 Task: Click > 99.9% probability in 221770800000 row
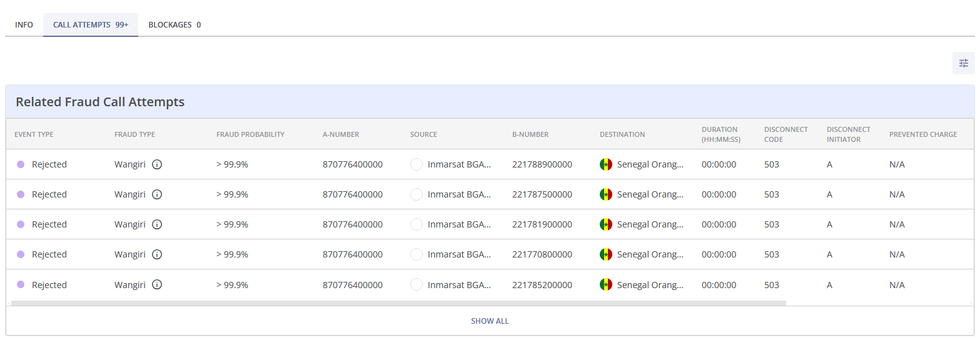232,254
